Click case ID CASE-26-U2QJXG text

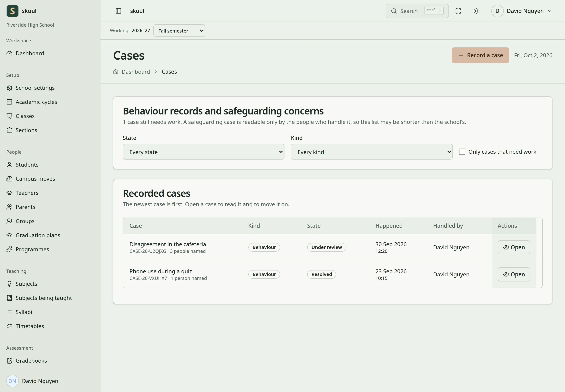pyautogui.click(x=148, y=251)
